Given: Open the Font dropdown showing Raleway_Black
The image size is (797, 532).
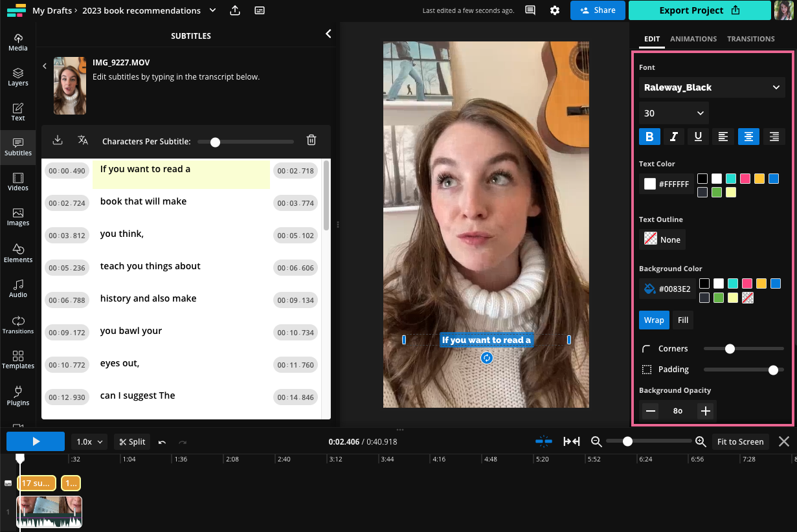Looking at the screenshot, I should pyautogui.click(x=712, y=87).
